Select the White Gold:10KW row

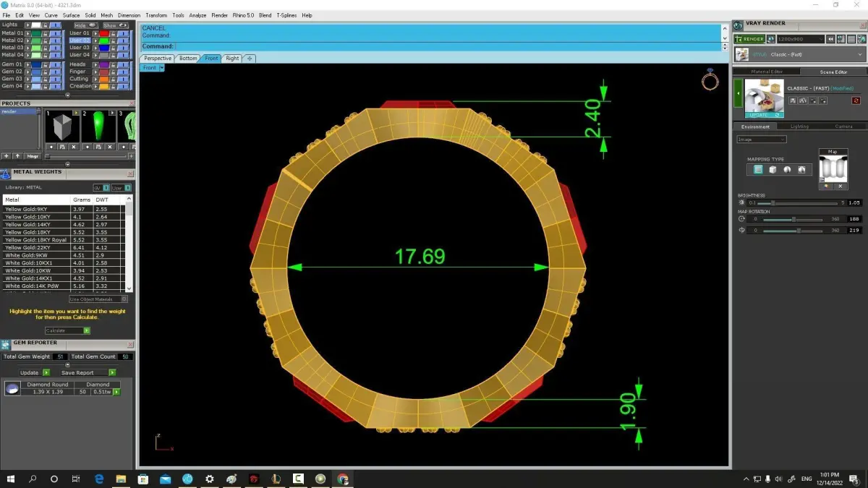[63, 270]
